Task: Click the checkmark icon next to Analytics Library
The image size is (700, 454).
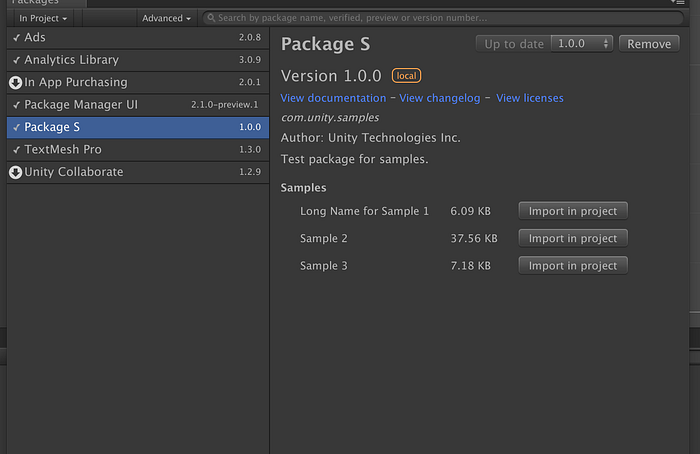Action: (x=17, y=60)
